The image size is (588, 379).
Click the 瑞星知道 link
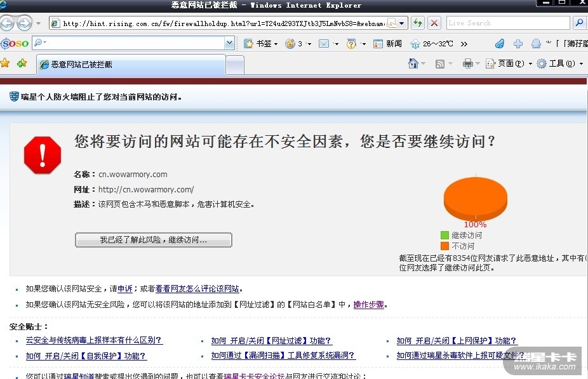point(79,376)
